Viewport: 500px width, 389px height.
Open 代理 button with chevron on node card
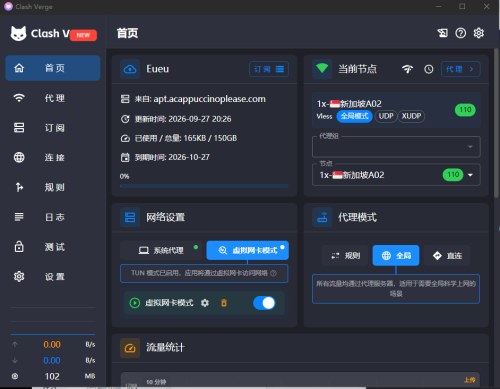(x=461, y=69)
